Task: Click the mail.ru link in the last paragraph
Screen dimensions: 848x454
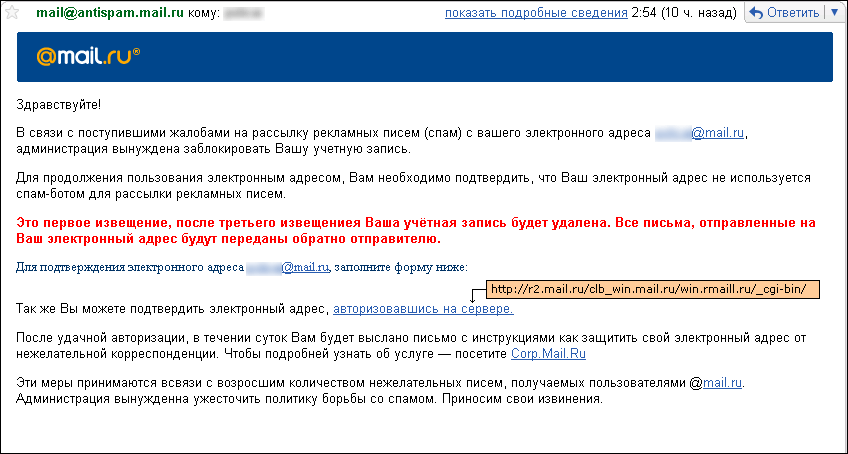Action: click(722, 383)
